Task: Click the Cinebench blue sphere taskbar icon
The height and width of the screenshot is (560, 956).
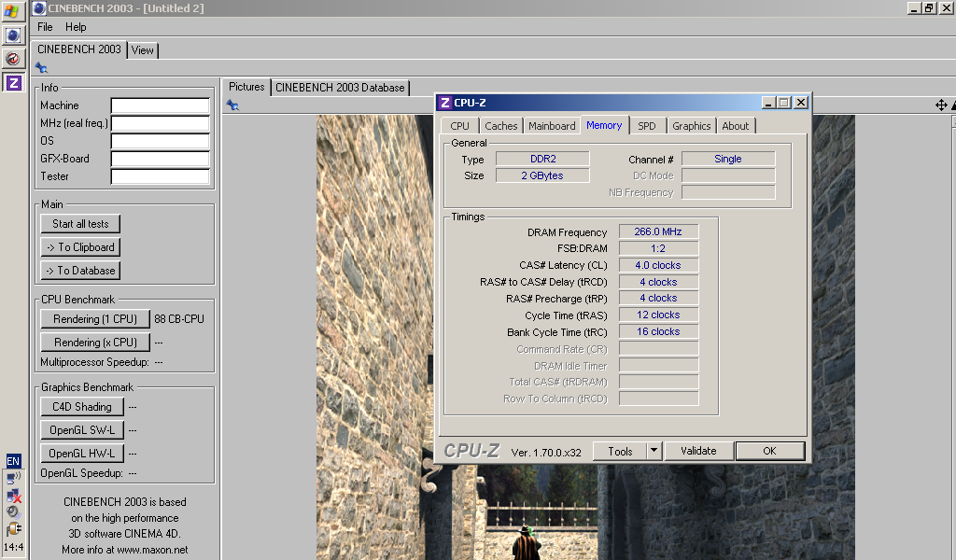Action: [x=13, y=35]
